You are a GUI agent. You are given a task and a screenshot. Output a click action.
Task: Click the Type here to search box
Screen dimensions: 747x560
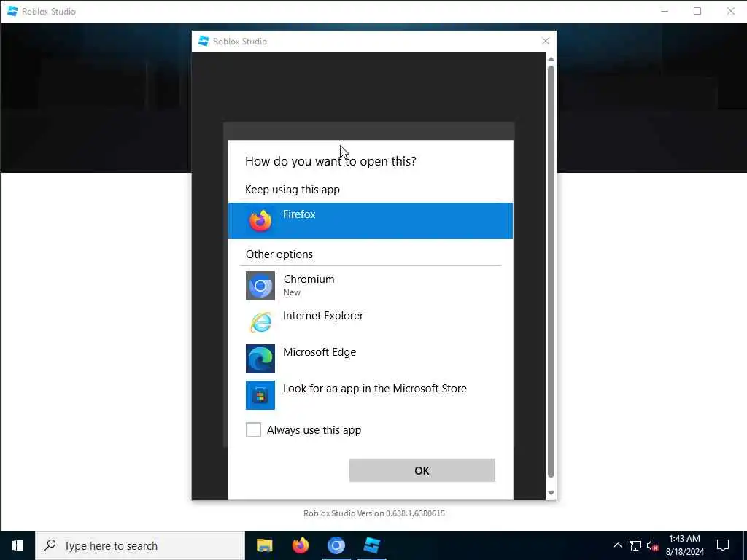[x=140, y=545]
